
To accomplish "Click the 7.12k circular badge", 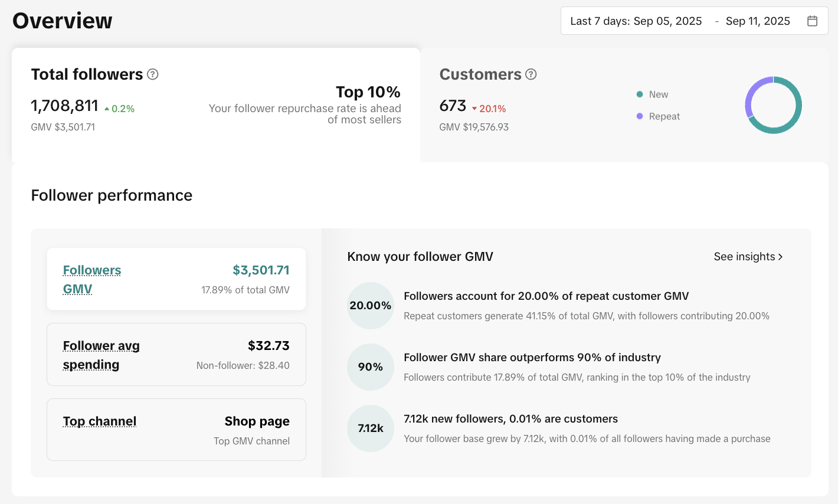I will pos(370,428).
